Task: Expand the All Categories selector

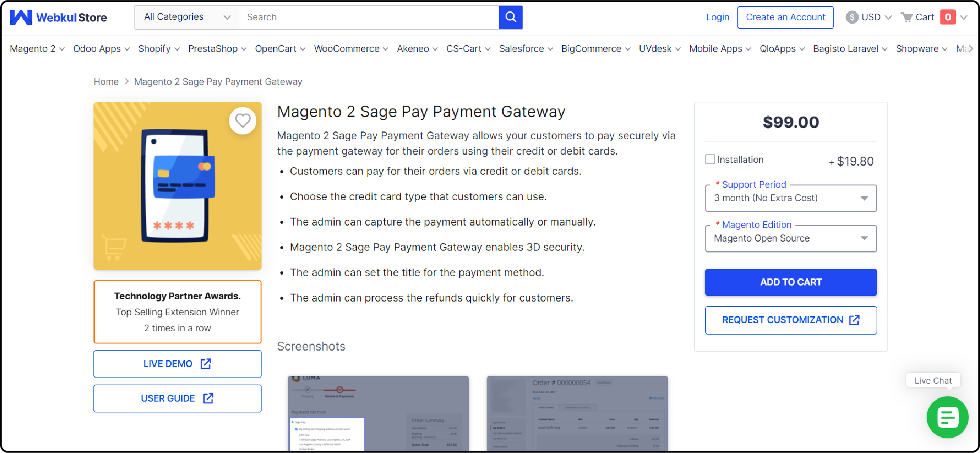Action: coord(186,17)
